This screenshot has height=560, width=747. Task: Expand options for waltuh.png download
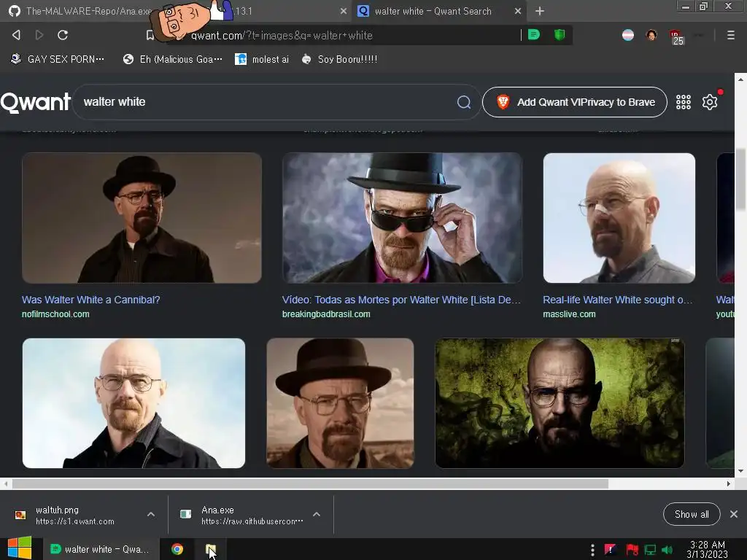pos(151,514)
